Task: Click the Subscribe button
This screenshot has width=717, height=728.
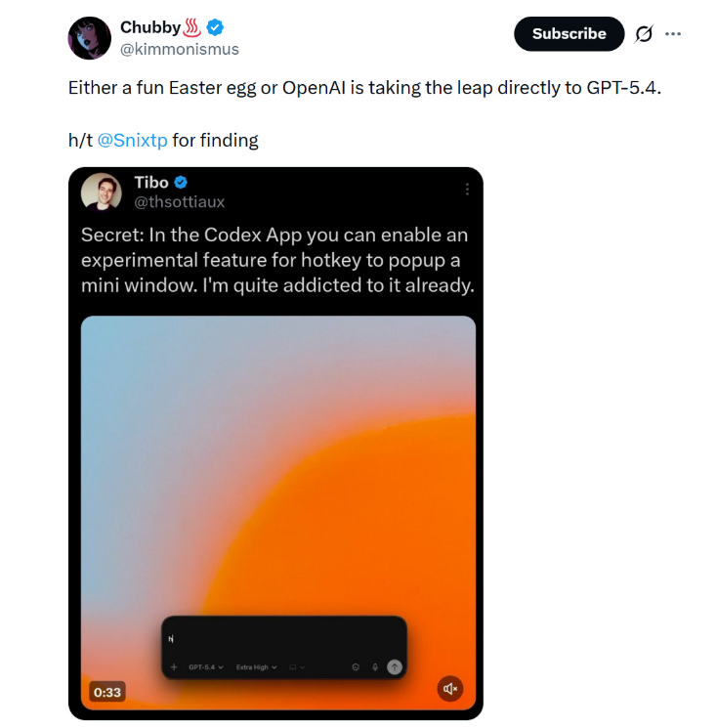Action: point(569,34)
